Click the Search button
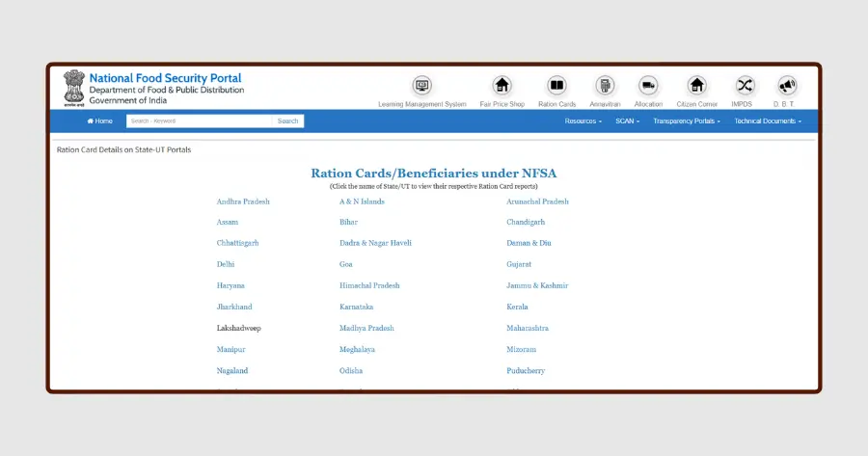The image size is (868, 456). pos(287,121)
